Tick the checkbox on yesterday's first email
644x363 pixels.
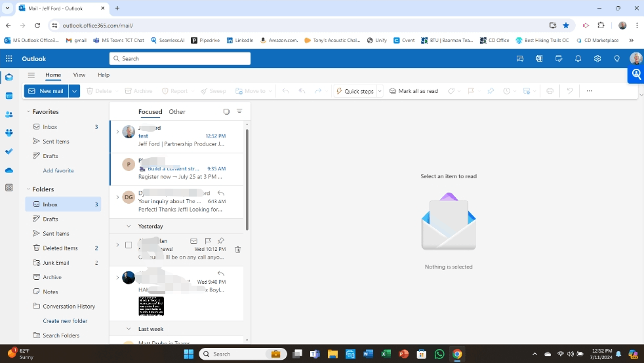(129, 245)
